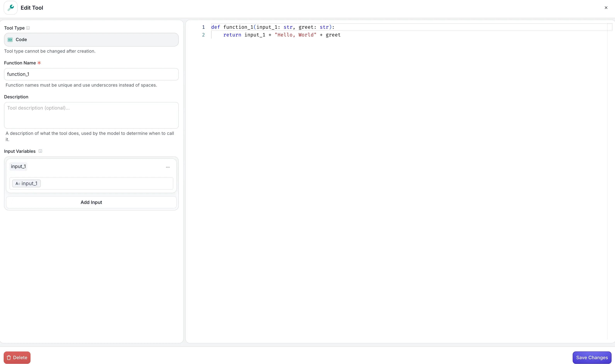Select the input_1 variable name label

[18, 166]
